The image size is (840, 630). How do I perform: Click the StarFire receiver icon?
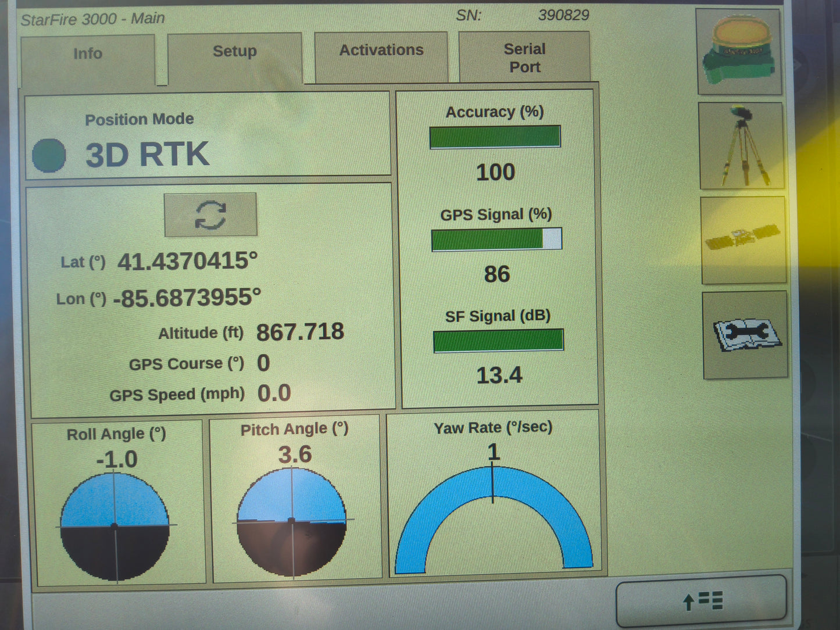coord(739,52)
